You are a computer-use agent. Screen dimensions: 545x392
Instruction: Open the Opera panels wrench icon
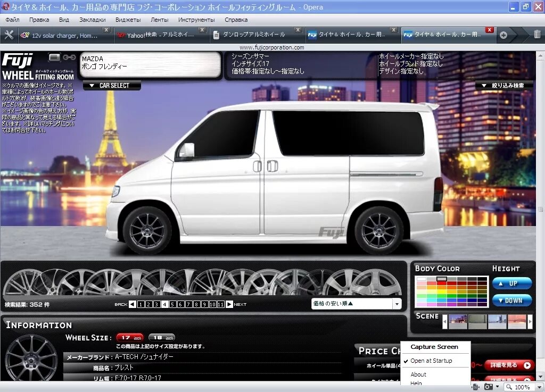click(9, 35)
